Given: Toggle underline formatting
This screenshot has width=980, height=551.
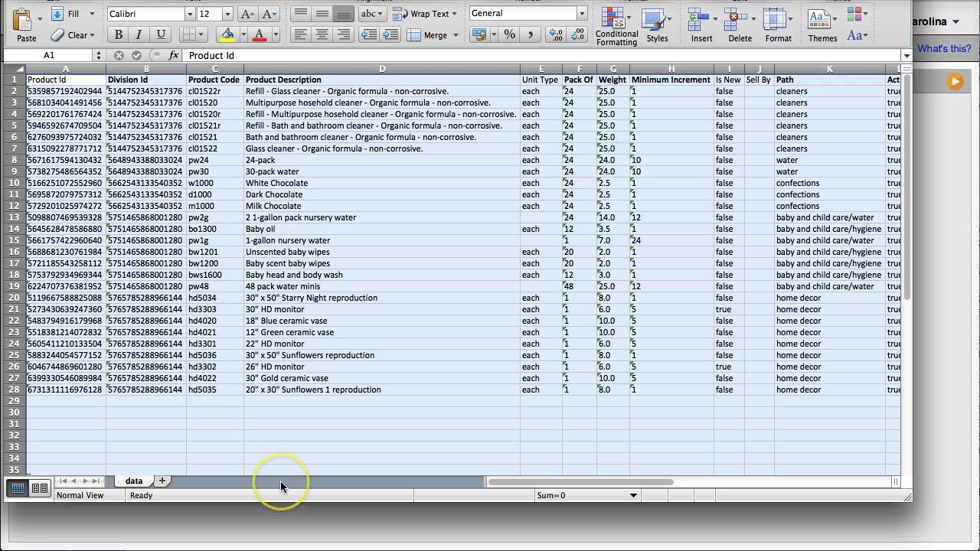Looking at the screenshot, I should click(x=160, y=35).
